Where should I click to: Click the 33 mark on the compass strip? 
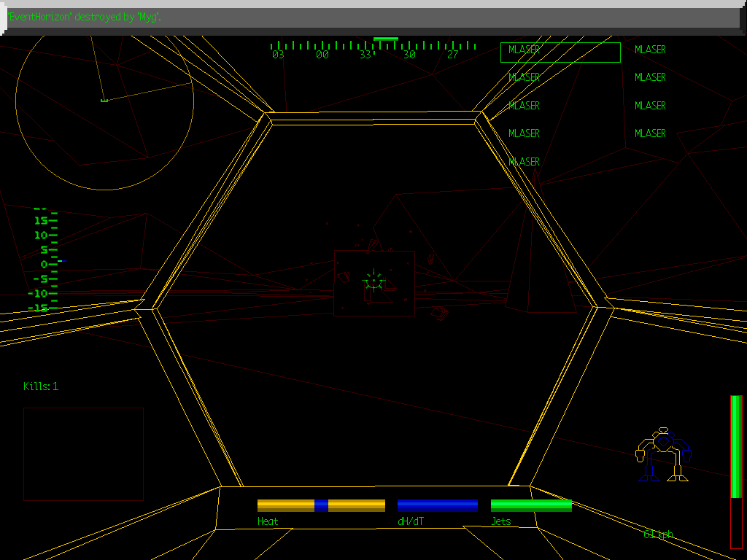click(365, 53)
